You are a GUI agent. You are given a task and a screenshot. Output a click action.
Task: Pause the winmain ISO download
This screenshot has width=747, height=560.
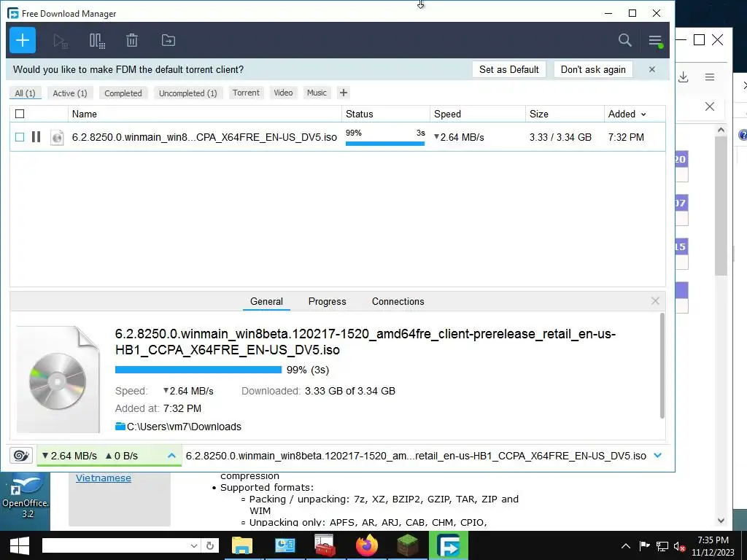coord(36,137)
